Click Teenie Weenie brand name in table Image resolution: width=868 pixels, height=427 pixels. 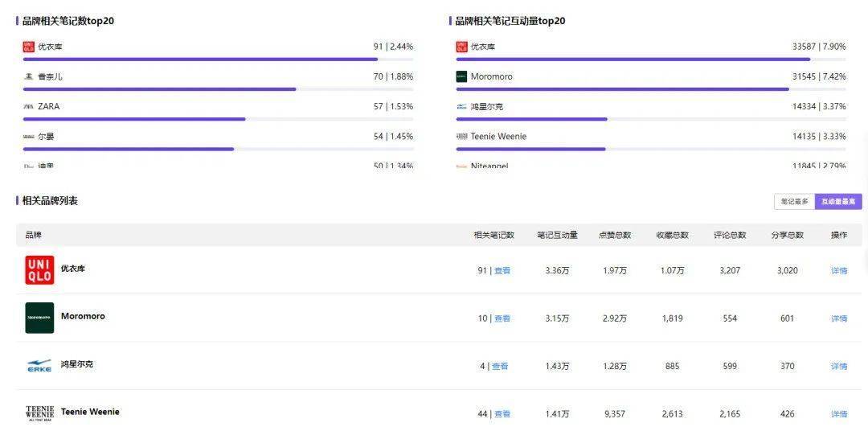click(90, 412)
